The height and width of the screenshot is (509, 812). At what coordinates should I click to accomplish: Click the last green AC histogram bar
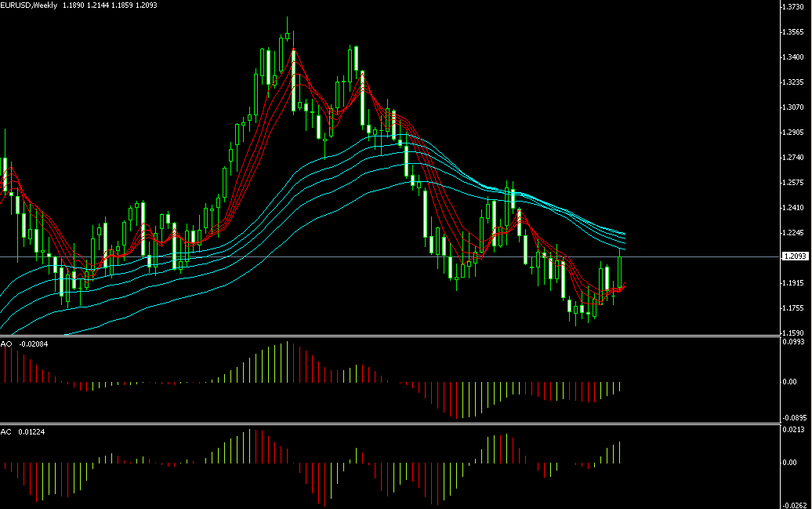click(x=620, y=452)
